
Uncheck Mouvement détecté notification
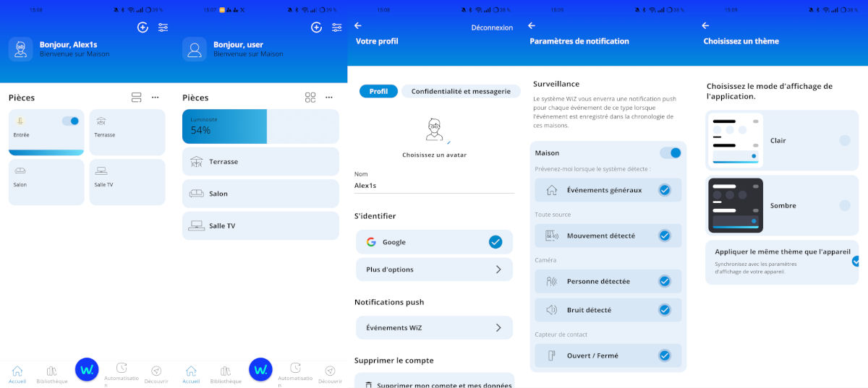[664, 236]
